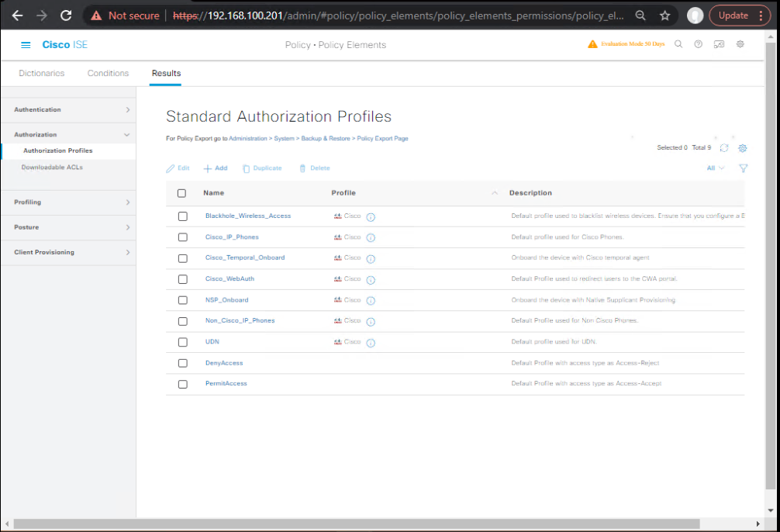Click info icon for Non_Cisco_IP_Phones
This screenshot has height=532, width=780.
click(x=371, y=322)
